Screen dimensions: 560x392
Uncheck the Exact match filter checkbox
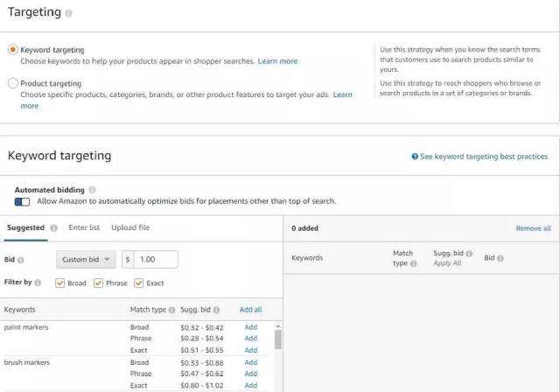[x=138, y=283]
